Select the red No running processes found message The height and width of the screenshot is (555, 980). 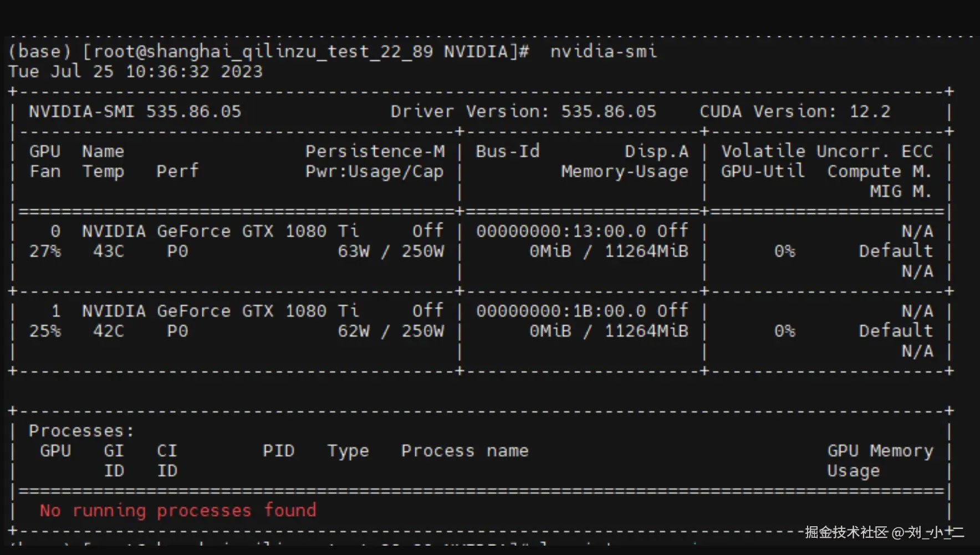coord(178,510)
